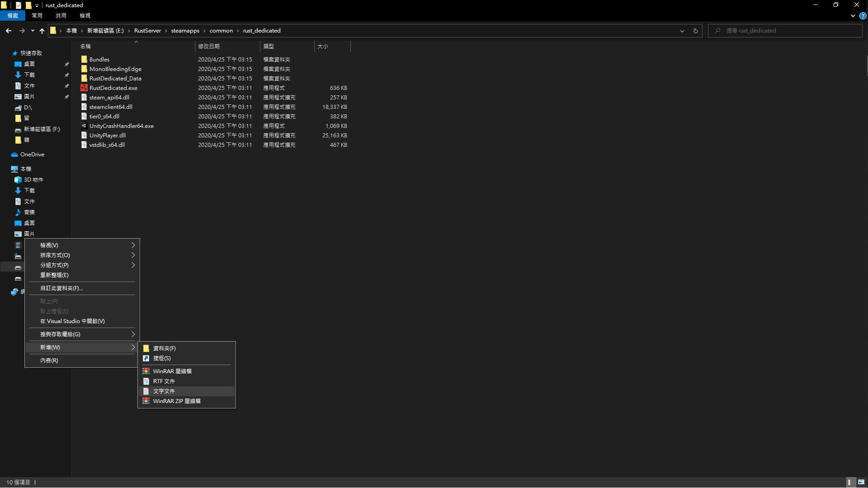Viewport: 868px width, 488px height.
Task: Click the refresh button in address bar
Action: (x=695, y=31)
